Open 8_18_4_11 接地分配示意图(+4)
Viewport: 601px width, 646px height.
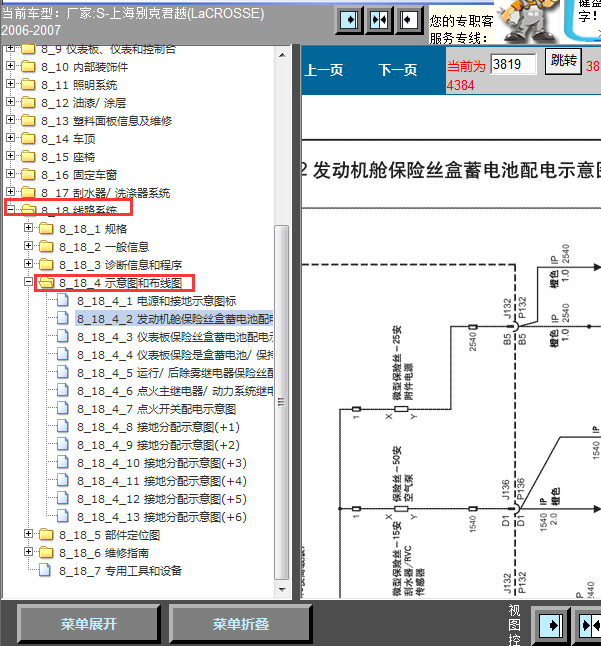click(162, 481)
